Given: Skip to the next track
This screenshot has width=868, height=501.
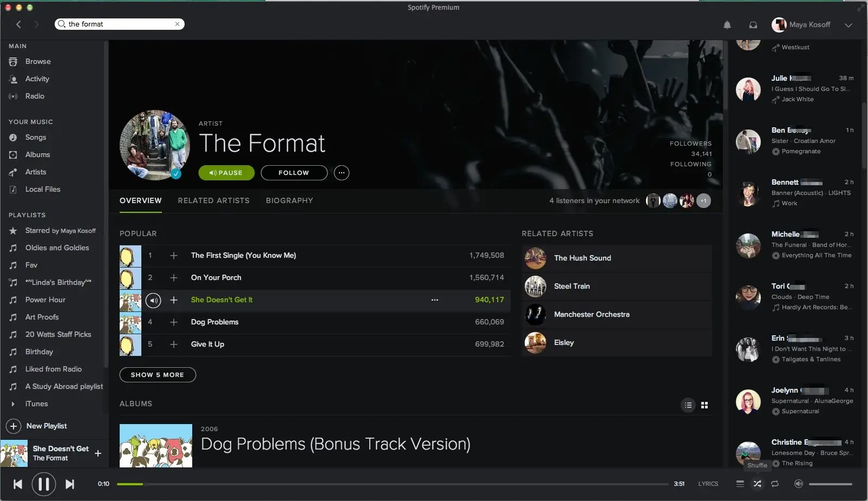Looking at the screenshot, I should (70, 484).
